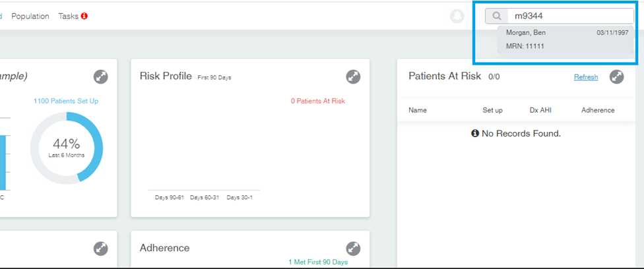
Task: Expand the patients set up card
Action: (x=100, y=76)
